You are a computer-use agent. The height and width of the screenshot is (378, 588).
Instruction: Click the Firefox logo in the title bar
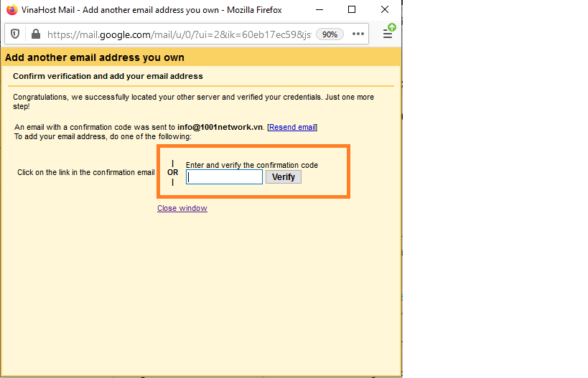12,10
